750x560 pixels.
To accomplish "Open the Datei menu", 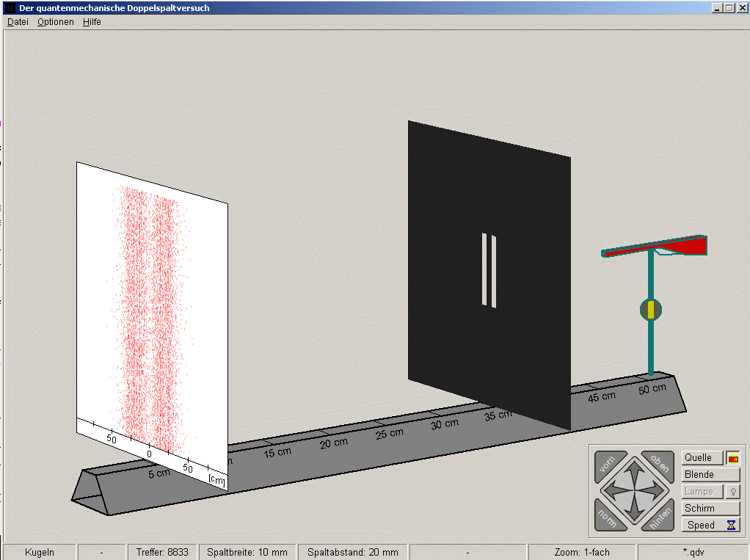I will click(x=18, y=22).
